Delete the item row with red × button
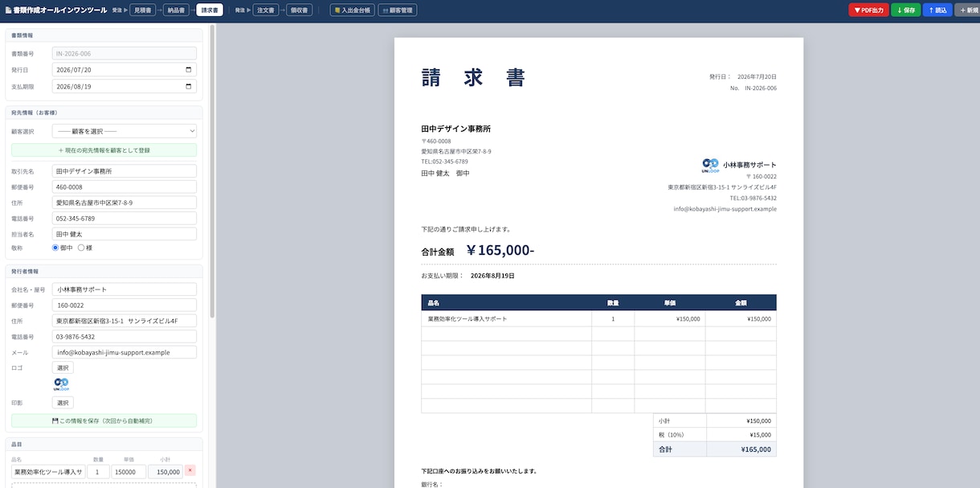This screenshot has width=980, height=488. (x=190, y=470)
